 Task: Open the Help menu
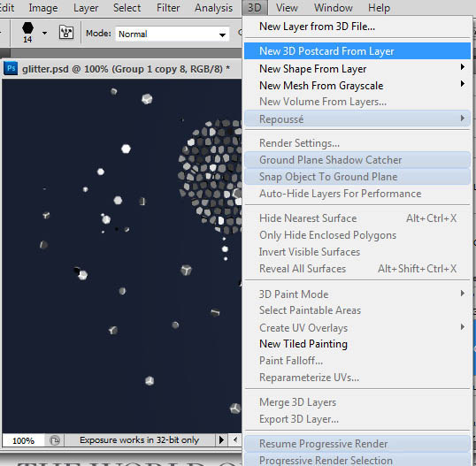(x=379, y=8)
